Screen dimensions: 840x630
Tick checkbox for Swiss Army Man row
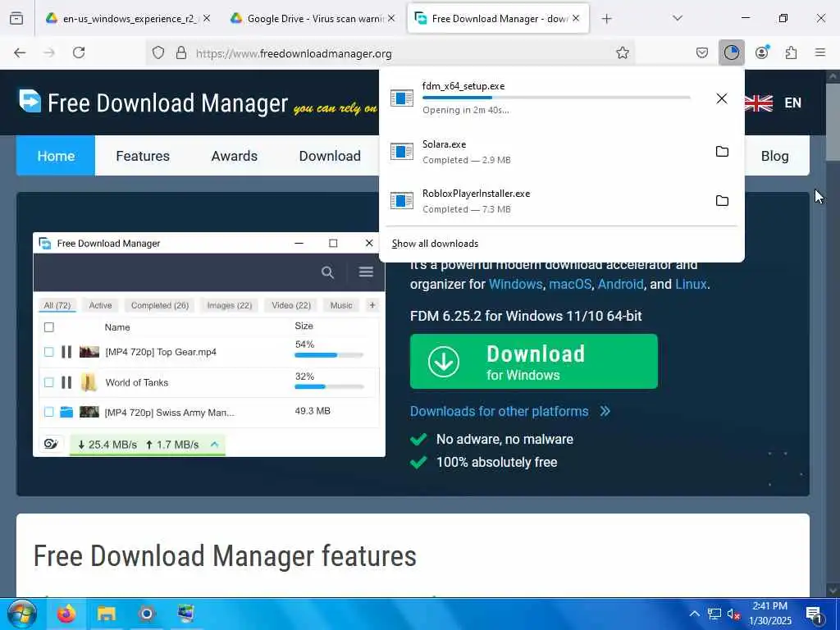(48, 412)
